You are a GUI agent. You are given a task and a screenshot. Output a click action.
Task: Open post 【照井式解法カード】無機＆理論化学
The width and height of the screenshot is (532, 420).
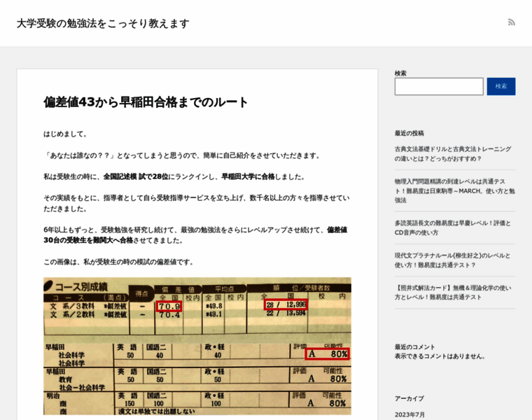453,293
